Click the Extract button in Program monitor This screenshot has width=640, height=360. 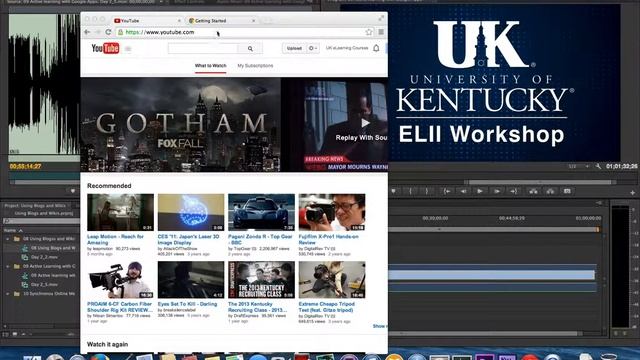point(550,191)
